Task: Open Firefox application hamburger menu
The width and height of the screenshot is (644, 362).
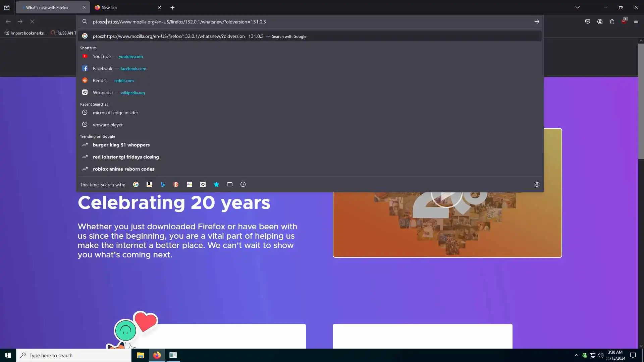Action: (636, 21)
